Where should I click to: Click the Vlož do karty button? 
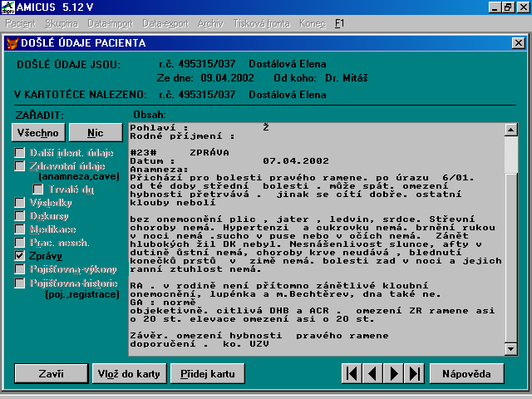(129, 373)
